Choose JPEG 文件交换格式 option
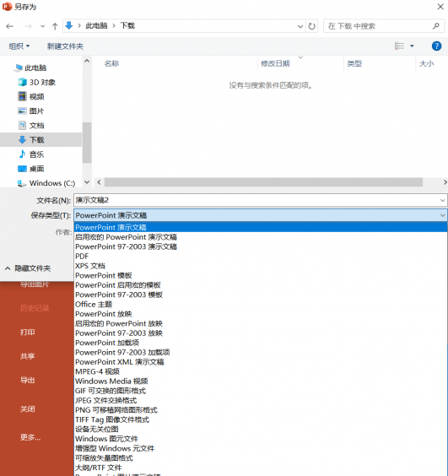Image resolution: width=448 pixels, height=476 pixels. click(261, 400)
